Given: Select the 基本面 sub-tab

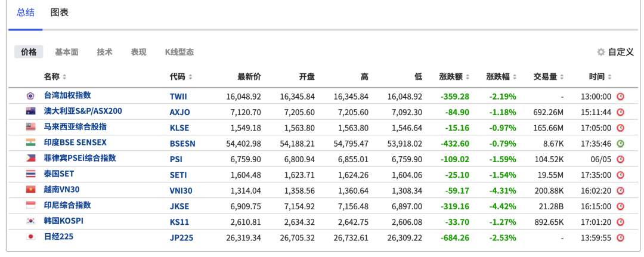Looking at the screenshot, I should [67, 52].
